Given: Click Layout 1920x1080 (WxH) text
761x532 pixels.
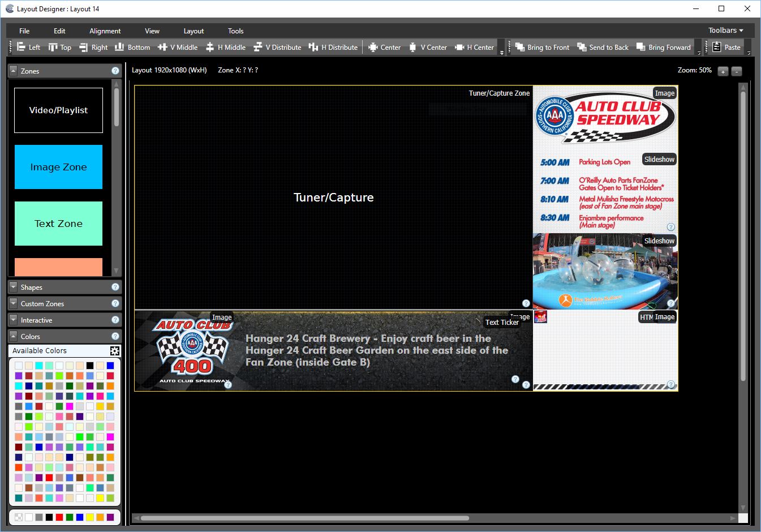Looking at the screenshot, I should [169, 70].
